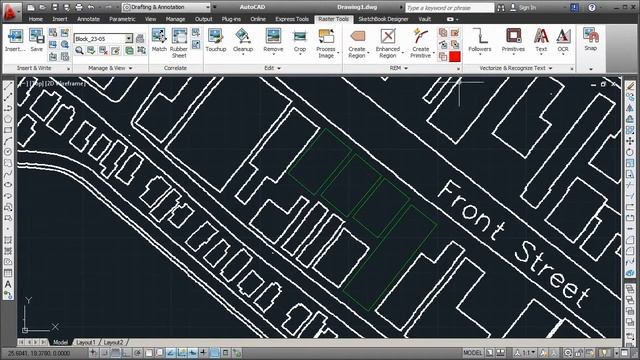
Task: Switch to Layout1 tab
Action: tap(86, 342)
